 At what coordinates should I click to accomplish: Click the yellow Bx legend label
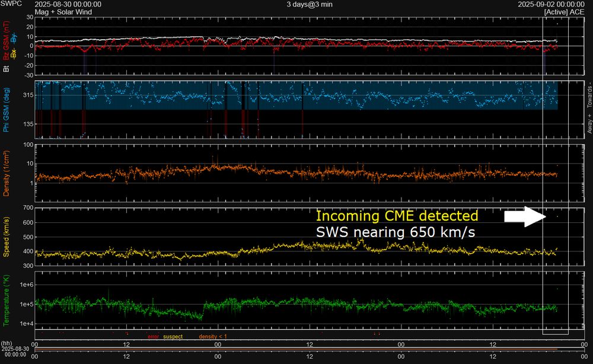pos(14,53)
